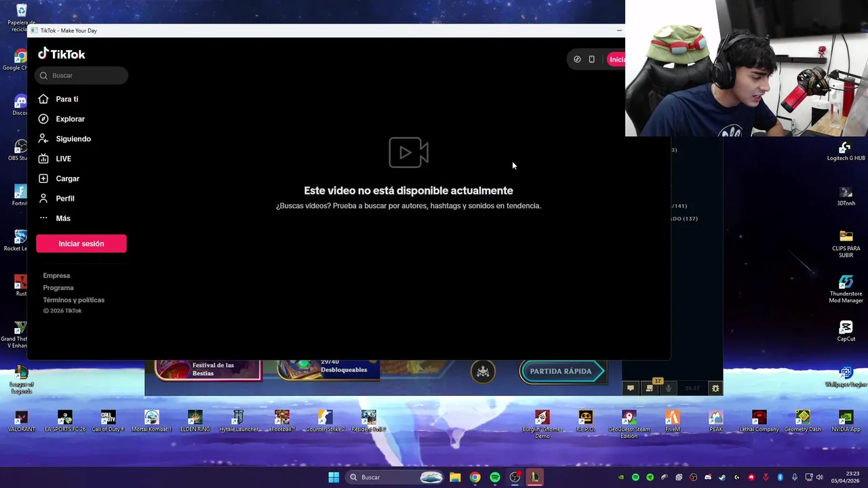Open the Para ti feed
The width and height of the screenshot is (868, 488).
tap(67, 99)
